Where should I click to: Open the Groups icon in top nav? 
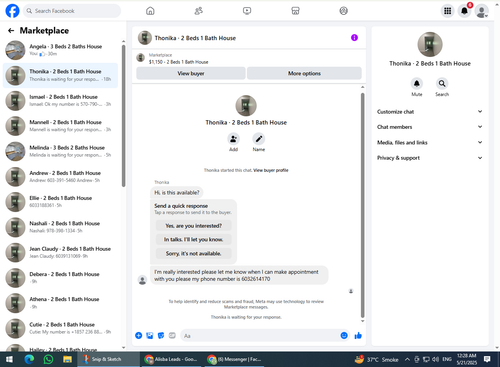[344, 11]
